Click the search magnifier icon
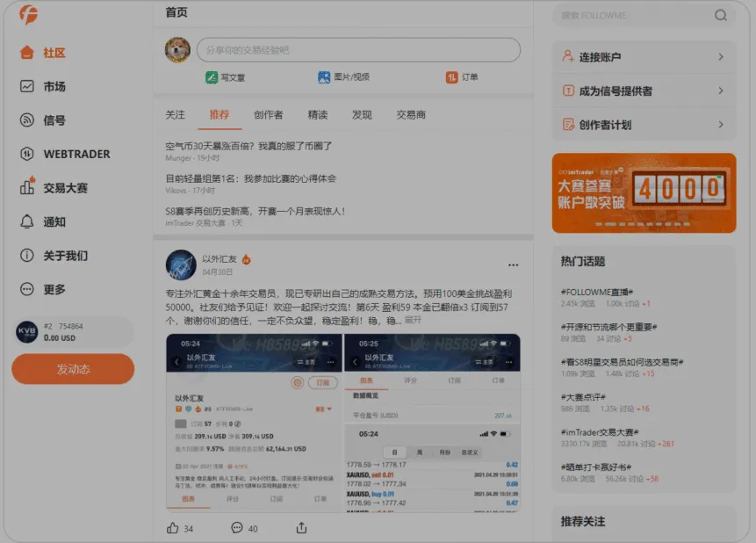The height and width of the screenshot is (543, 756). 720,16
